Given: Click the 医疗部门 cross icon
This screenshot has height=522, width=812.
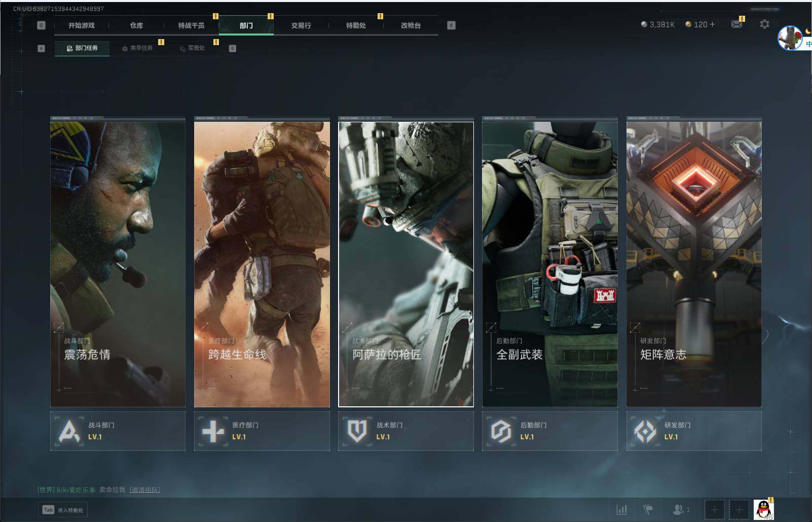Looking at the screenshot, I should 213,432.
